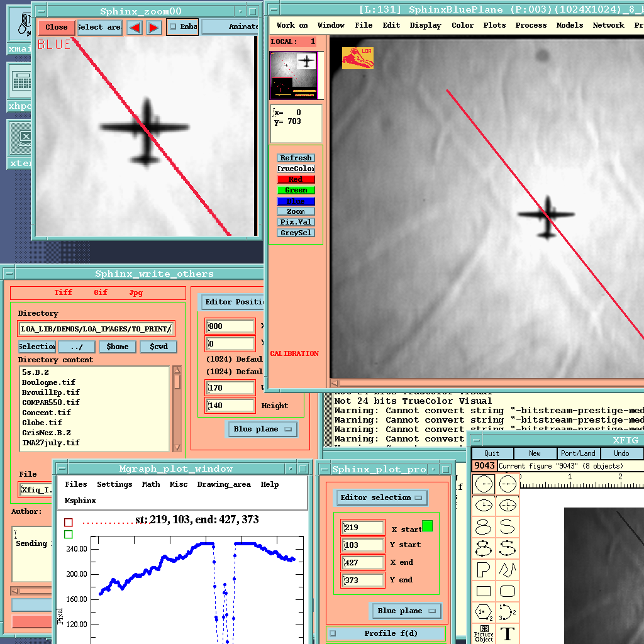This screenshot has height=644, width=644.
Task: Select XFIG circle by radius tool
Action: coord(484,484)
